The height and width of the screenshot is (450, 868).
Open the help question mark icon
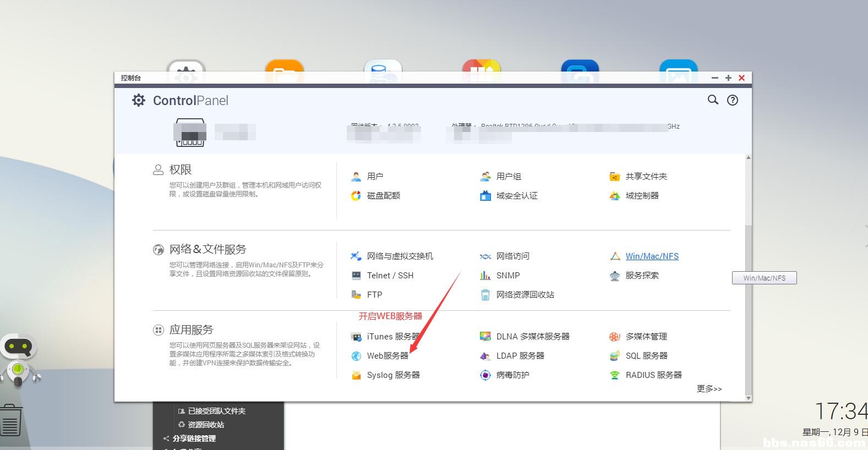tap(733, 100)
